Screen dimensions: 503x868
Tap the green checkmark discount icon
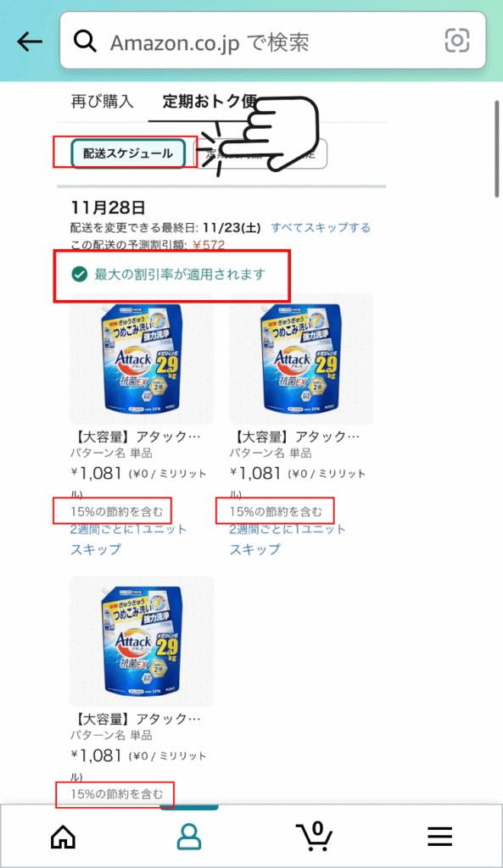[x=77, y=274]
